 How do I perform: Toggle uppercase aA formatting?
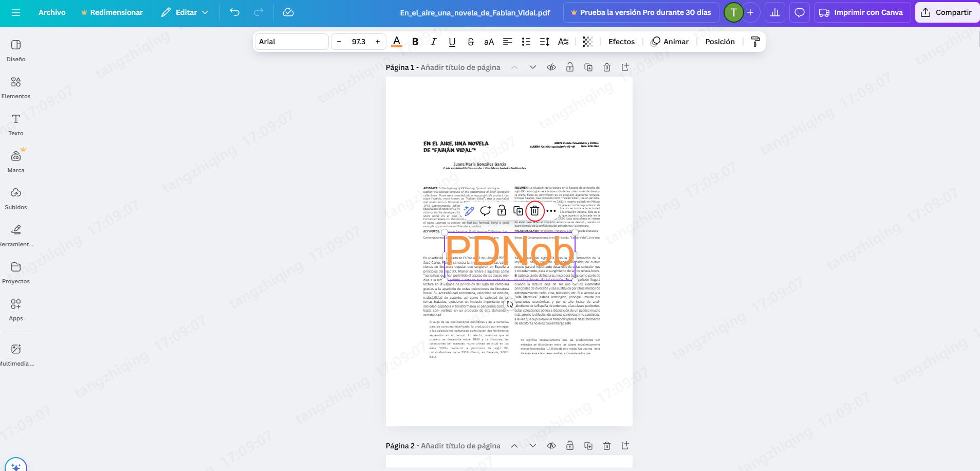coord(489,42)
